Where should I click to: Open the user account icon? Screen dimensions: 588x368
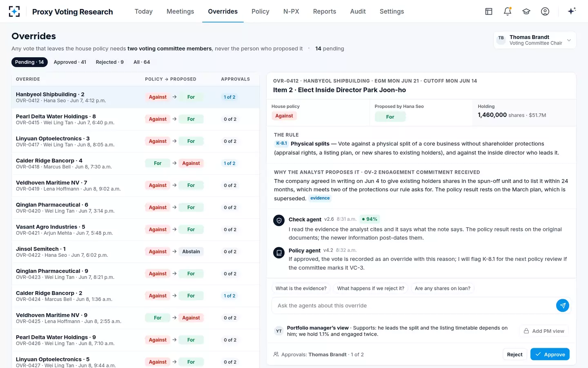tap(545, 11)
